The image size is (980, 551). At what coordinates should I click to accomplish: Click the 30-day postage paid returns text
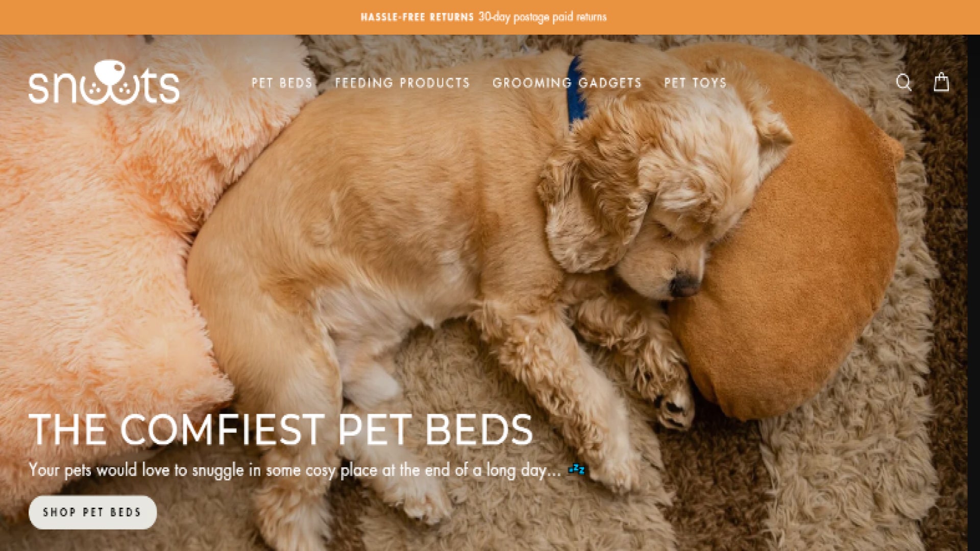coord(543,17)
